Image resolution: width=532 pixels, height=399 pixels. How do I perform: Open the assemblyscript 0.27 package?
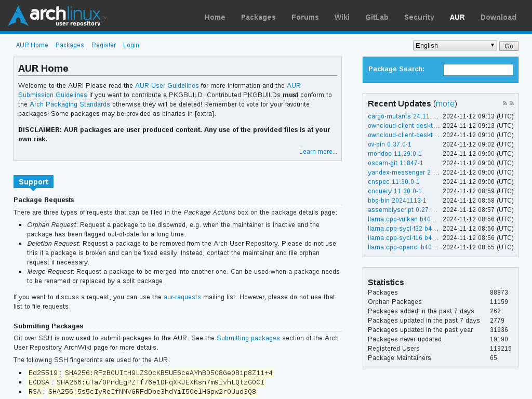click(x=403, y=210)
